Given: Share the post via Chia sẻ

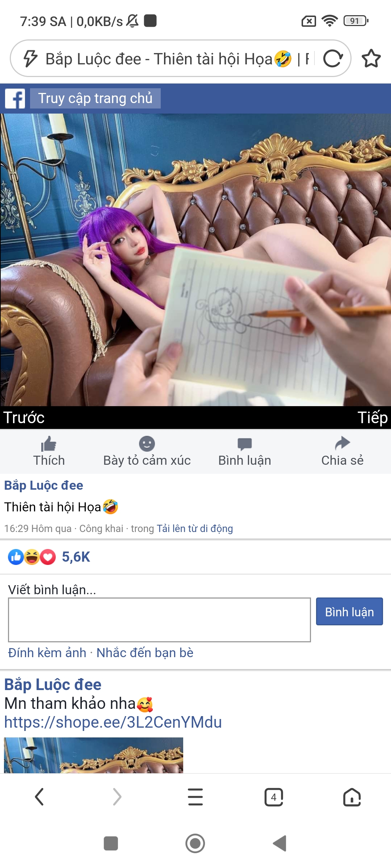Looking at the screenshot, I should point(342,451).
